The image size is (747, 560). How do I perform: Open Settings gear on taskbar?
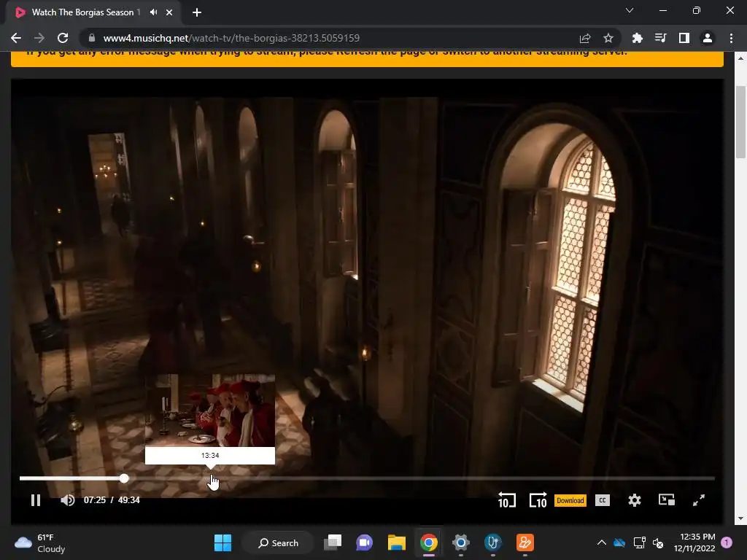(461, 542)
